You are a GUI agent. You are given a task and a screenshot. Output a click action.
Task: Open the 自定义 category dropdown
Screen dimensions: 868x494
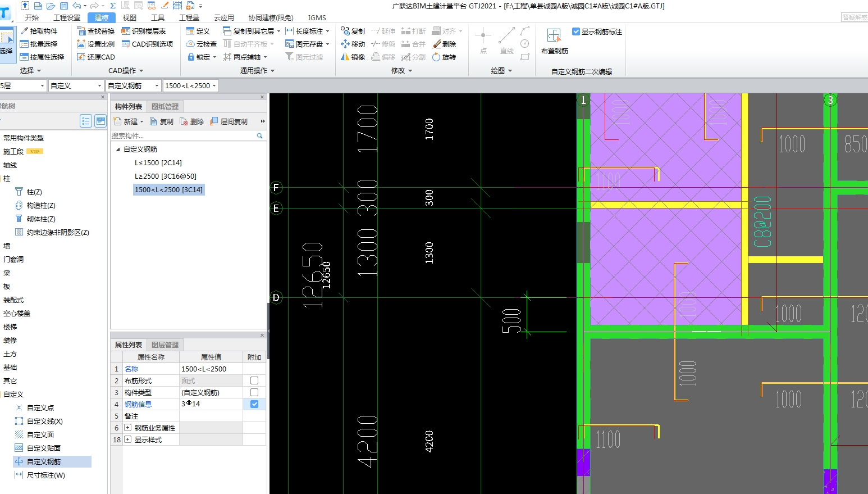click(x=76, y=85)
